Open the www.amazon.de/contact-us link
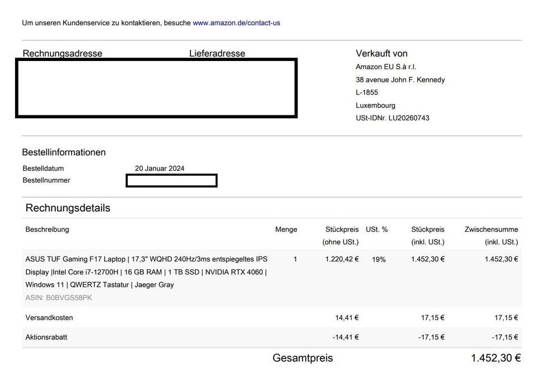 [236, 23]
